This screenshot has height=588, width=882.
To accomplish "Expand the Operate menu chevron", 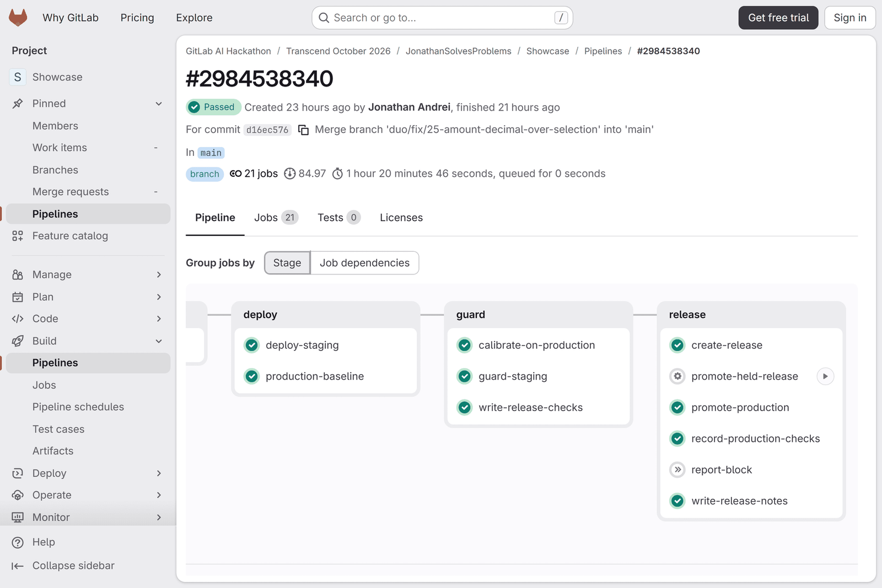I will (159, 495).
